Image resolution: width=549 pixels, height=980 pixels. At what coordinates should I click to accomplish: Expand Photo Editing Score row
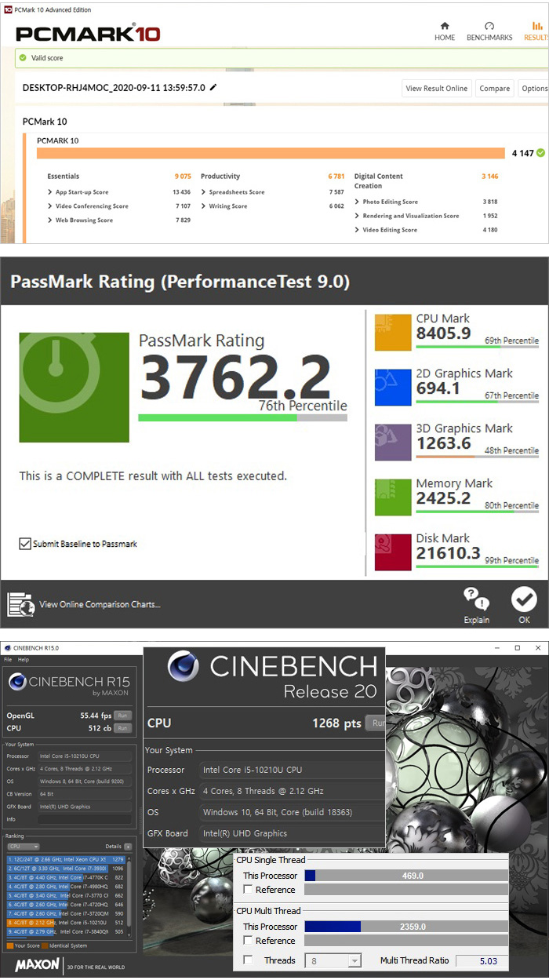(358, 202)
